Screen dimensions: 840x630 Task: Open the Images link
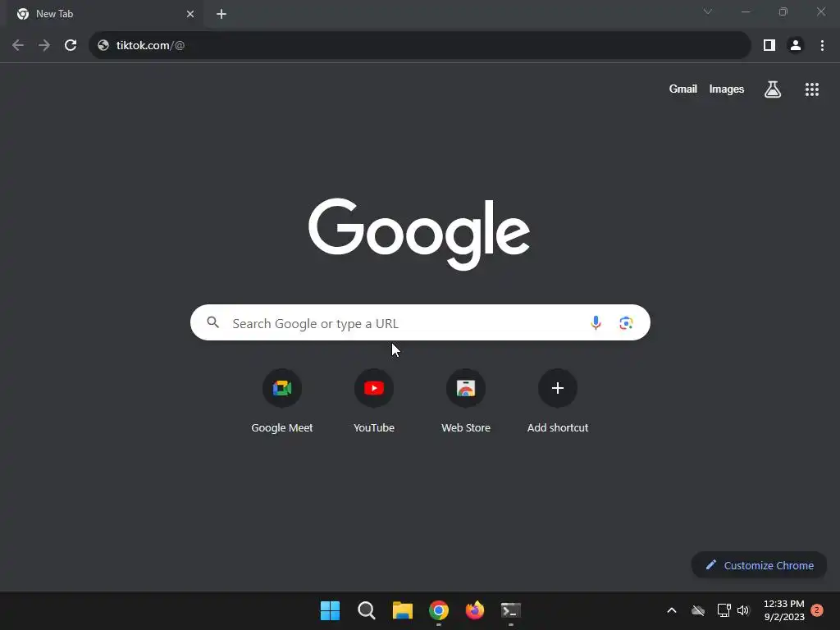coord(727,89)
